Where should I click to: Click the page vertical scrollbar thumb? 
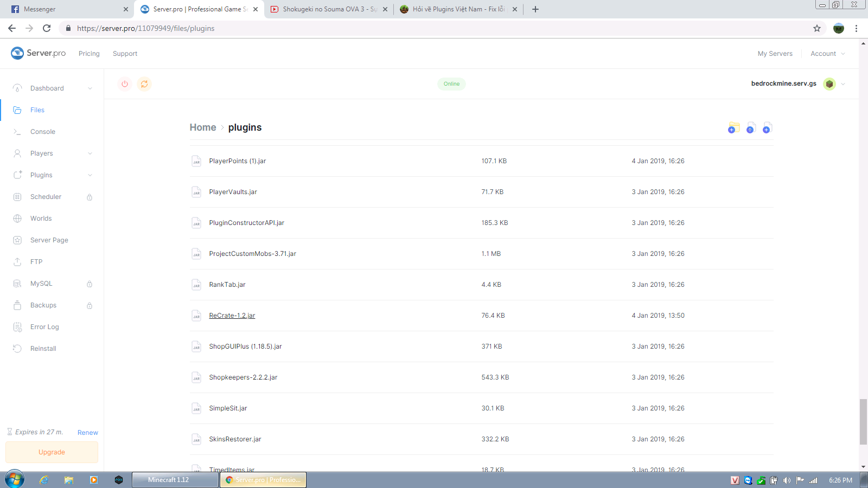point(863,422)
